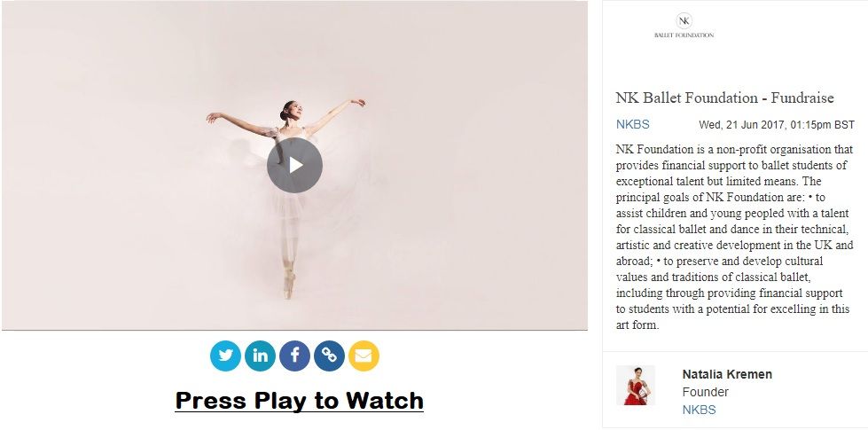This screenshot has width=868, height=430.
Task: Open the NKBS link beside the date
Action: pos(633,124)
